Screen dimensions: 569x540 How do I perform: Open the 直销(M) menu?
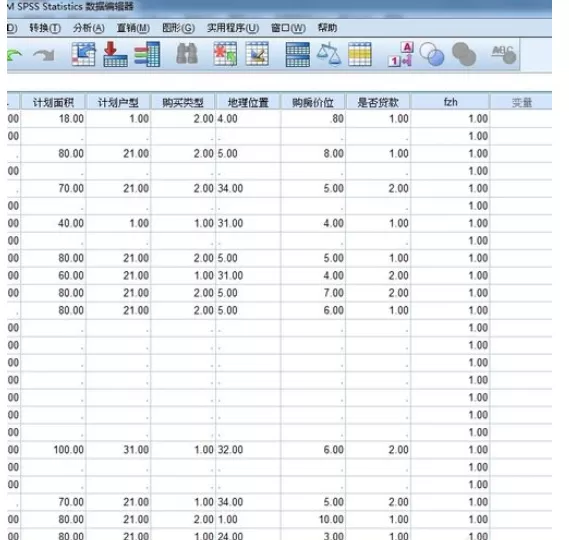133,28
